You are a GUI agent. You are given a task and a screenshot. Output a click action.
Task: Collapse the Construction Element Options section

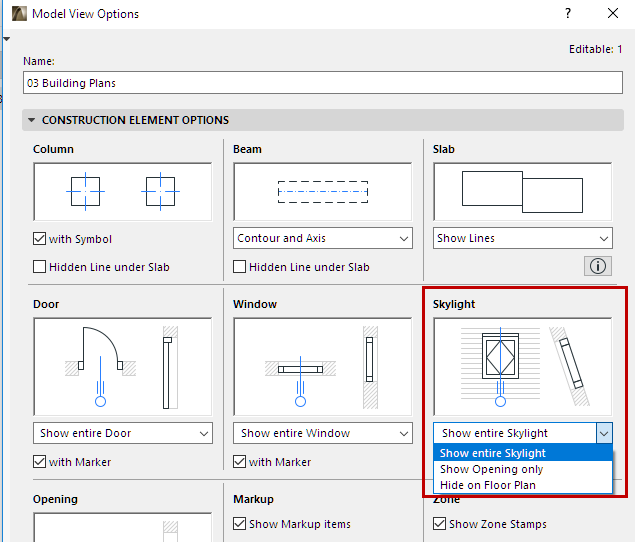tap(32, 120)
